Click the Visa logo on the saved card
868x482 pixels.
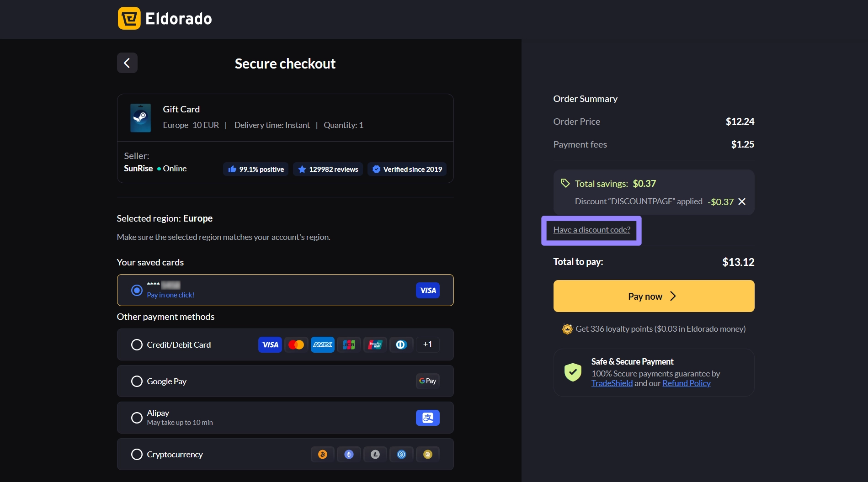point(428,290)
